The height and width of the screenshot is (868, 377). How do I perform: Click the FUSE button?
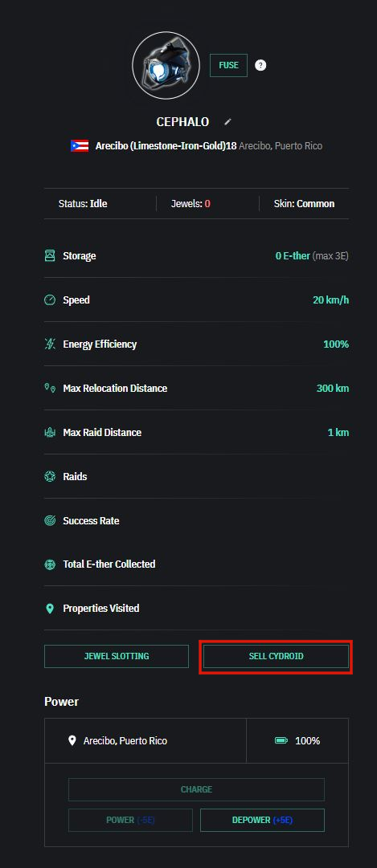click(228, 65)
